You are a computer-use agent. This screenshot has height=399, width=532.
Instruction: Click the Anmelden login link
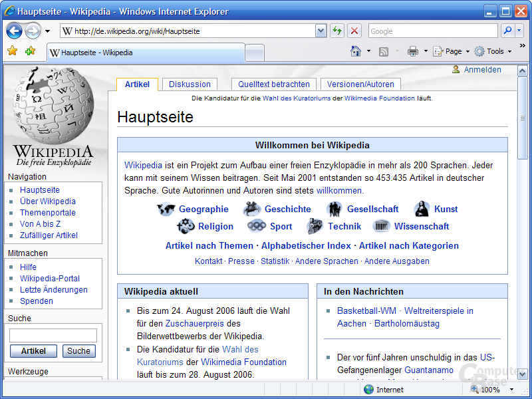(482, 70)
